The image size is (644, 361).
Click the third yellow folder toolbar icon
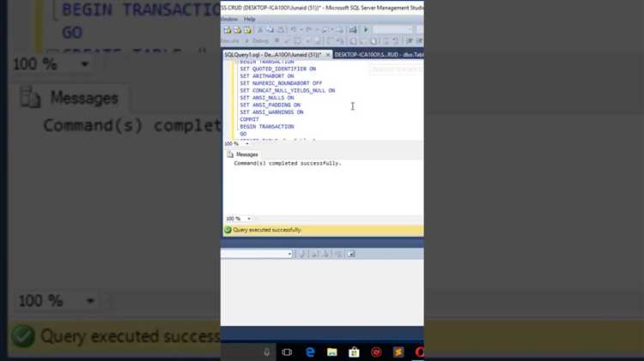point(247,30)
